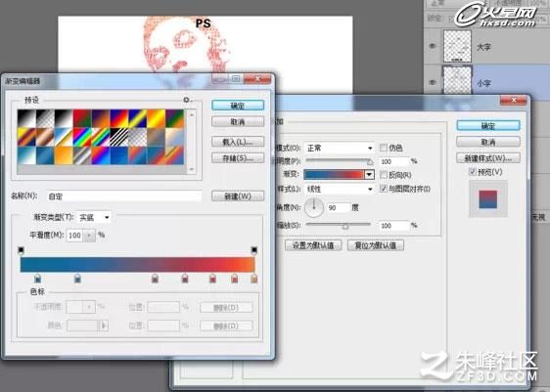
Task: Select the middle red color stop
Action: coord(185,279)
